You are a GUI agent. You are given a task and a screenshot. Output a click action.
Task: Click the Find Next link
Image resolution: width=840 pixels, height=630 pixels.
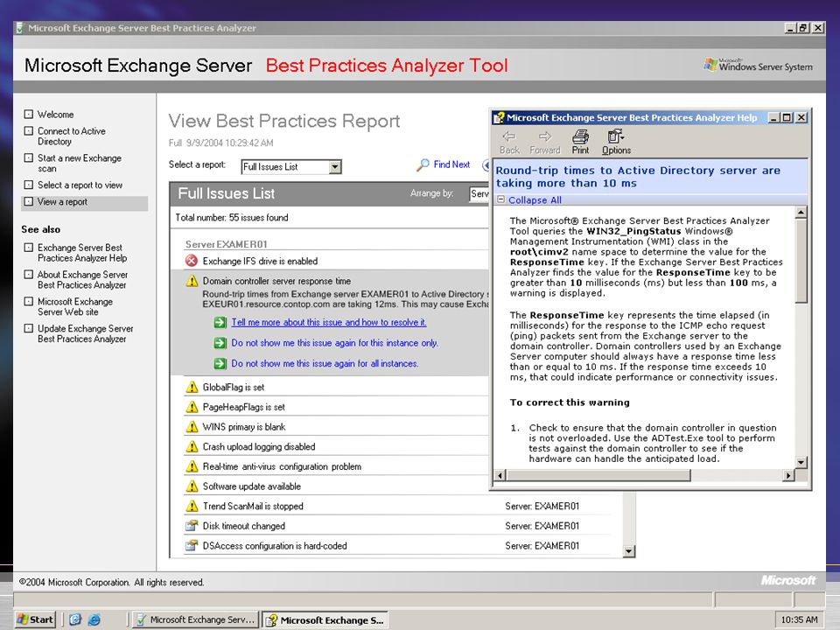click(451, 164)
